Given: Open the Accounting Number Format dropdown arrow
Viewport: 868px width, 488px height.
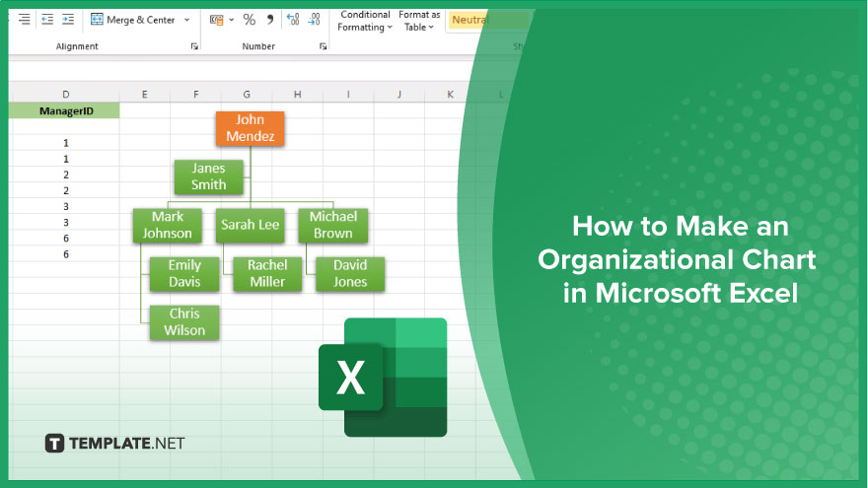Looking at the screenshot, I should tap(231, 20).
